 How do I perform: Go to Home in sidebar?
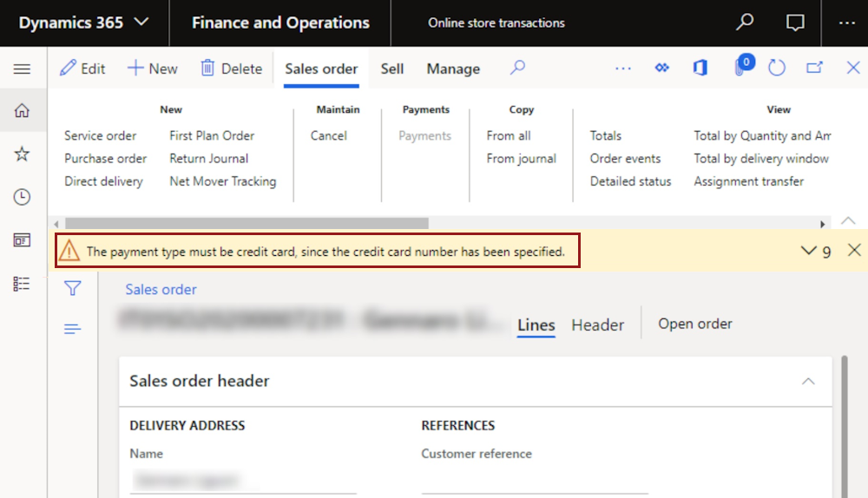point(23,111)
